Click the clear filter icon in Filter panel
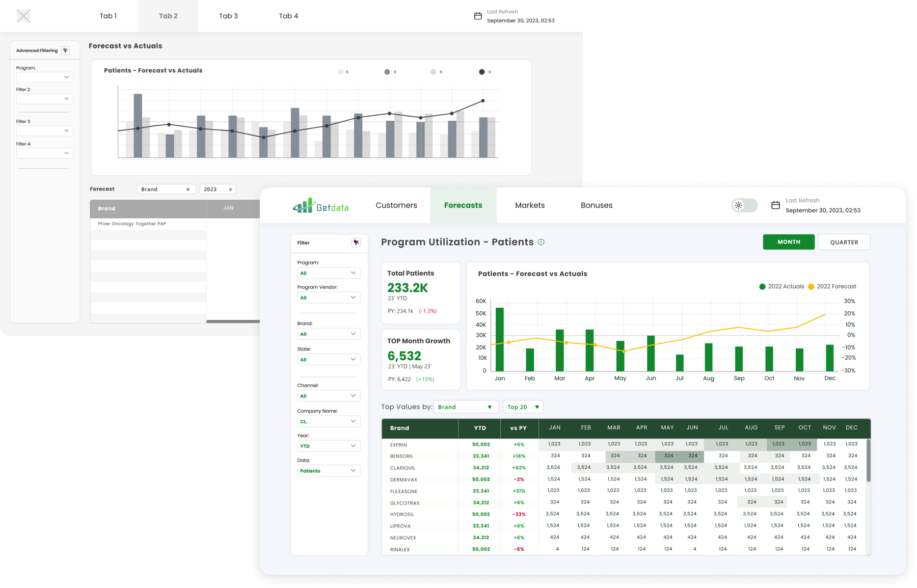 (x=356, y=243)
